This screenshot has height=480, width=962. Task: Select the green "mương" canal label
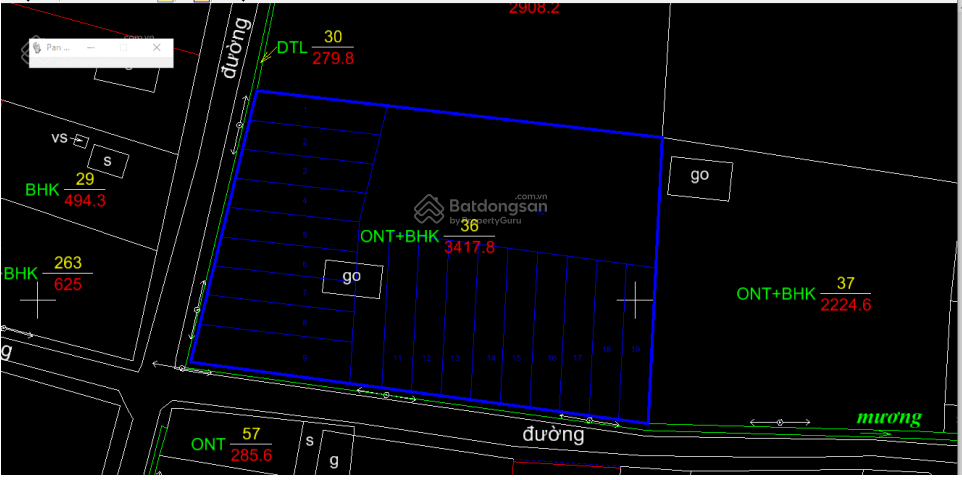pos(889,418)
